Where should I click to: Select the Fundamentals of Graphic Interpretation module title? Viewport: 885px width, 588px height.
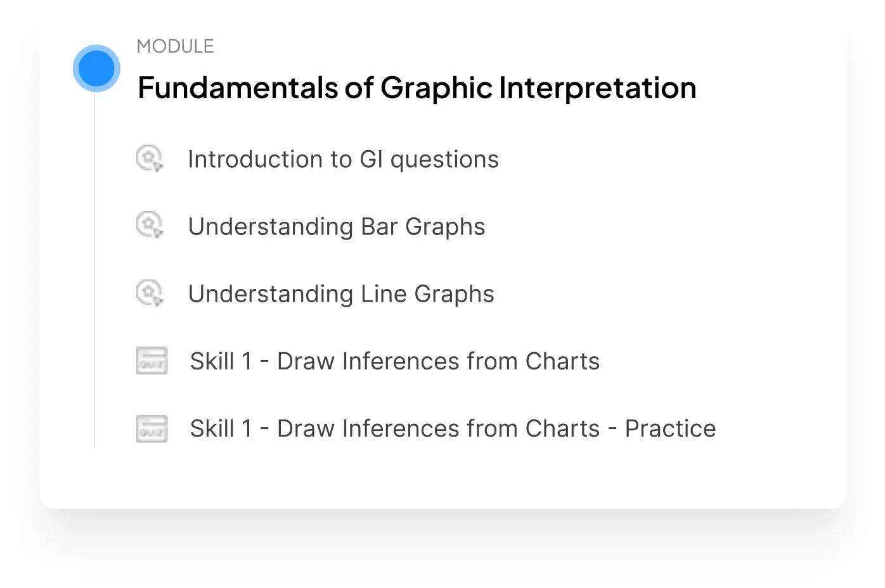pos(417,88)
